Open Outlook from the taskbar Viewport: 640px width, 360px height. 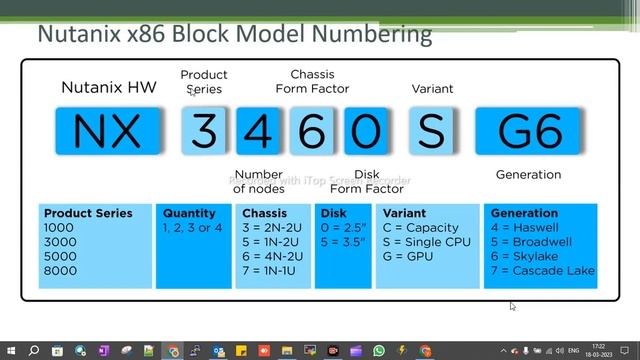point(218,351)
